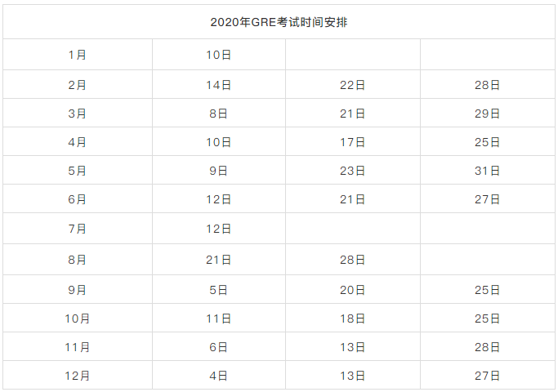
Task: Select the 18日 cell in the 10月 row
Action: click(x=353, y=318)
